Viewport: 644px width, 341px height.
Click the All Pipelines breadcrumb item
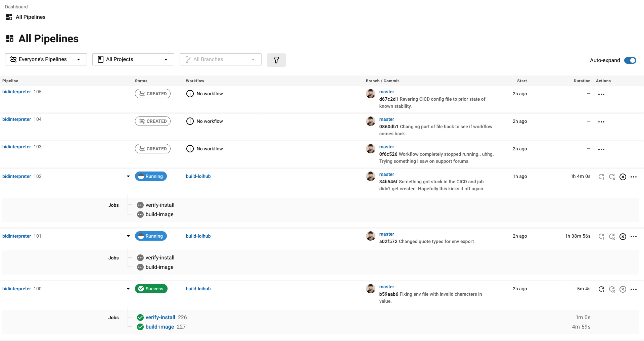(31, 17)
